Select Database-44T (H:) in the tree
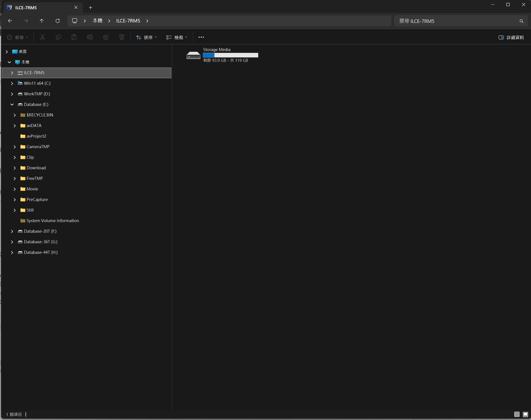Viewport: 531px width, 420px height. pyautogui.click(x=41, y=252)
